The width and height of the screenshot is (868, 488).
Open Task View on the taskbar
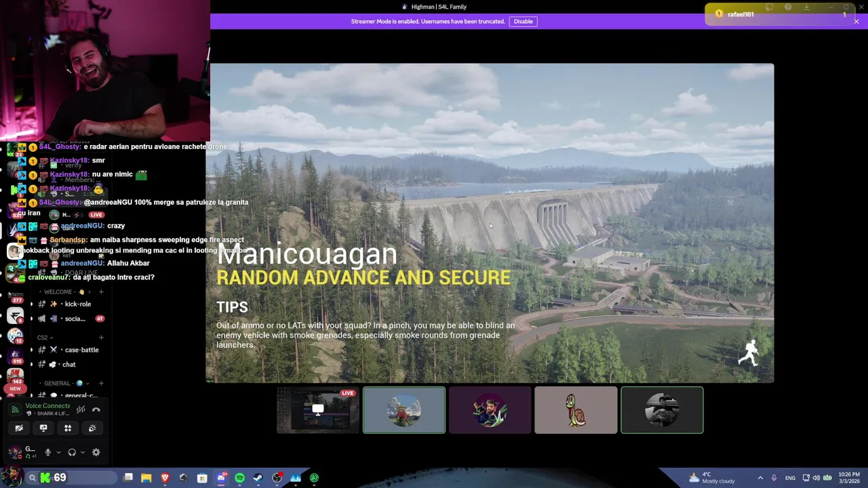coord(128,478)
